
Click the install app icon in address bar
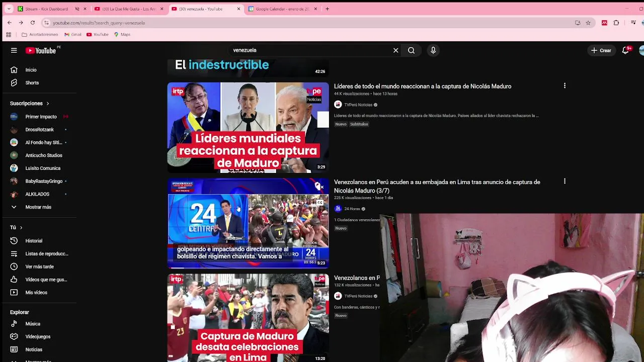[578, 23]
